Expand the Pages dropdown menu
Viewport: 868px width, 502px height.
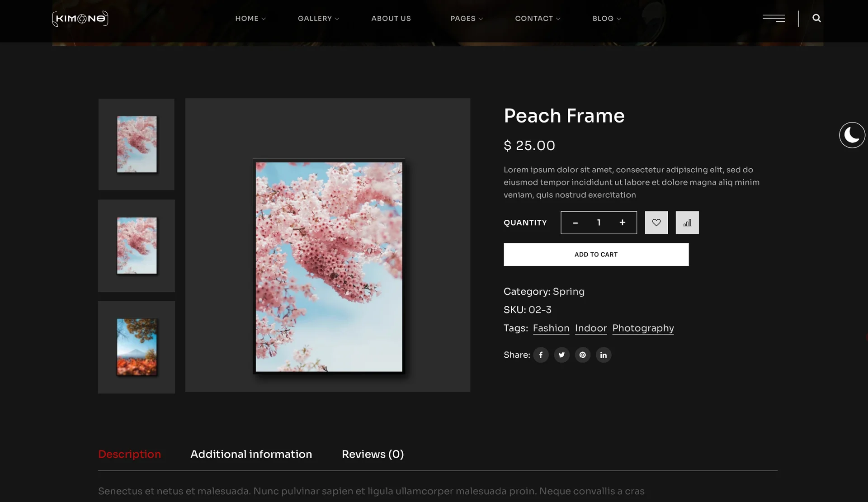coord(466,19)
